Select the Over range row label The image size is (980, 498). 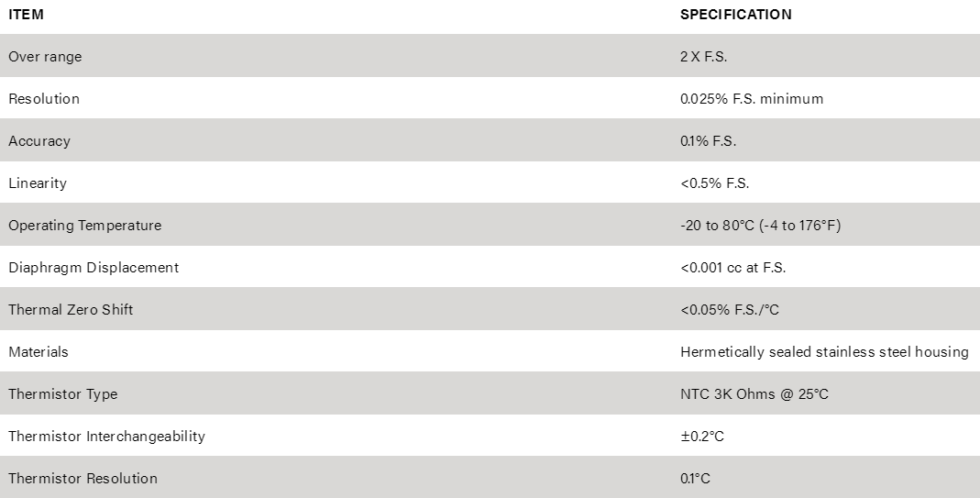click(x=45, y=56)
